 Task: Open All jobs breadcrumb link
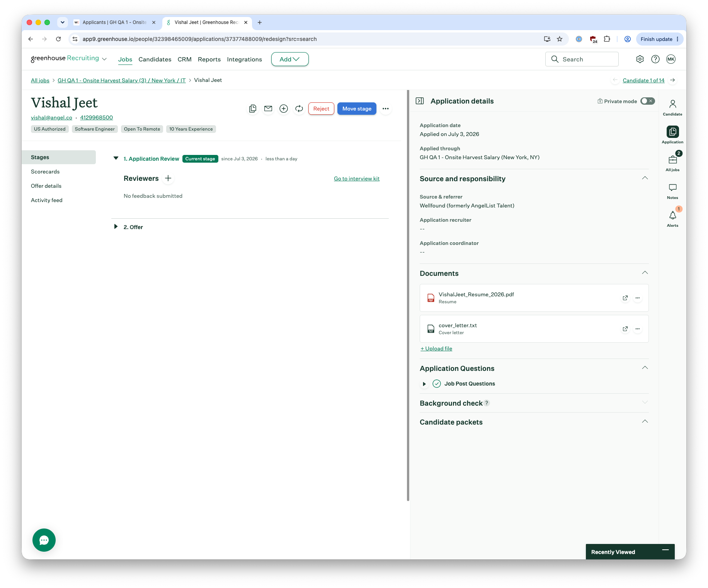(40, 80)
